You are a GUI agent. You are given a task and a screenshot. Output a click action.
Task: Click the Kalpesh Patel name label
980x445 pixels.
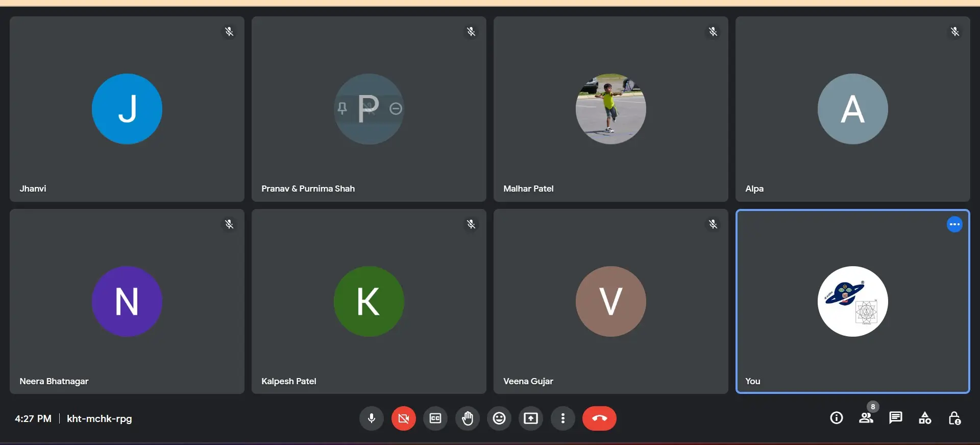pyautogui.click(x=289, y=381)
